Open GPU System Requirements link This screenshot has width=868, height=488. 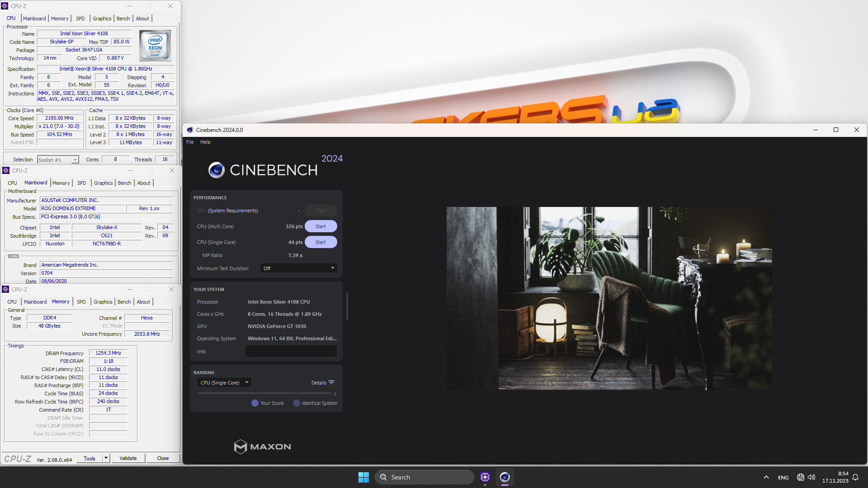point(233,211)
